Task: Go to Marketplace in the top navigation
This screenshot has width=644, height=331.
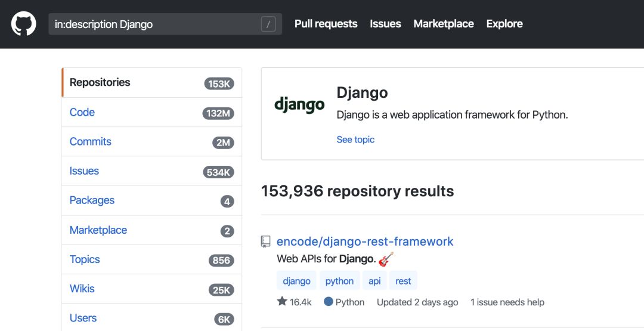Action: tap(444, 24)
